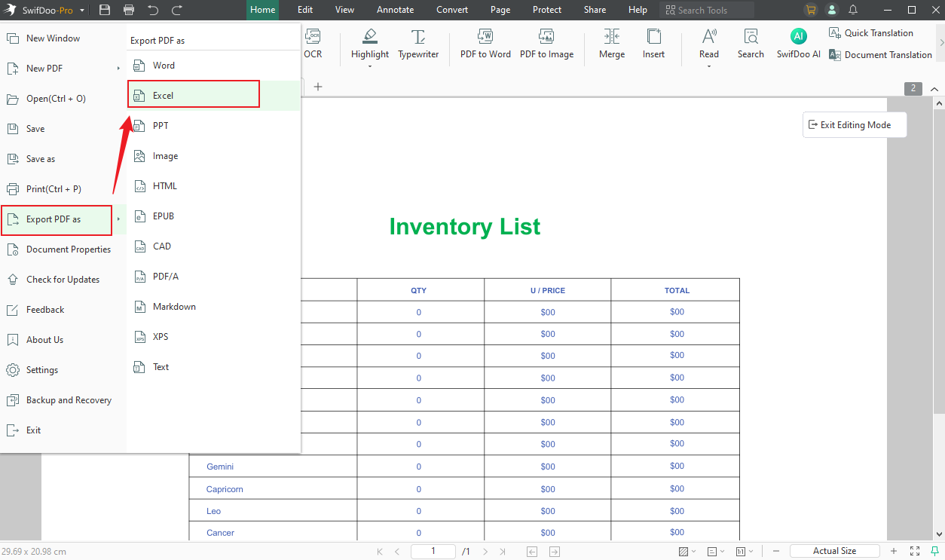Go to next page arrow
945x560 pixels.
486,552
